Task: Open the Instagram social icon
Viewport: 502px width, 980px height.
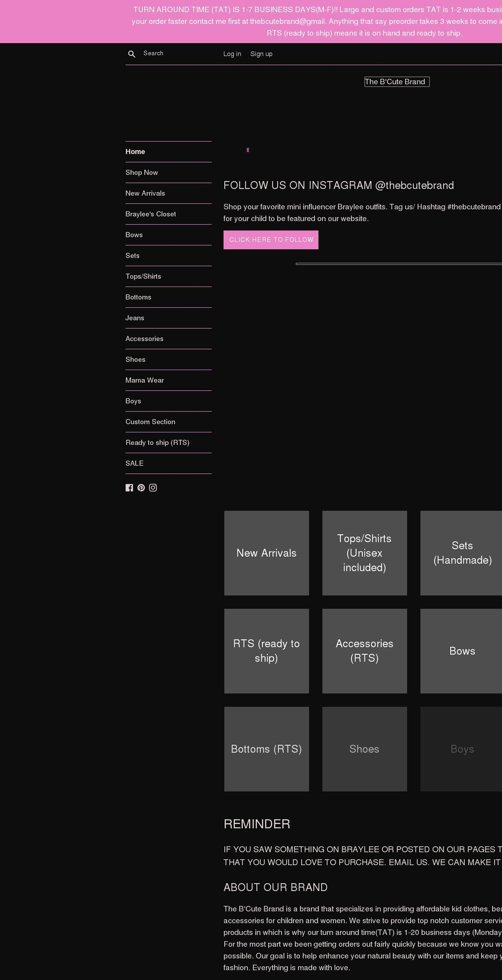Action: [153, 488]
